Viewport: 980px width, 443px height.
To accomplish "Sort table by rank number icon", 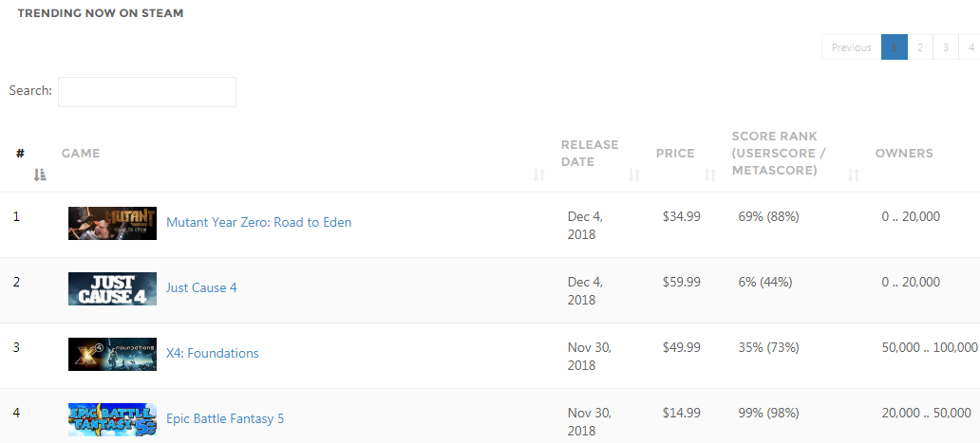I will pos(40,175).
